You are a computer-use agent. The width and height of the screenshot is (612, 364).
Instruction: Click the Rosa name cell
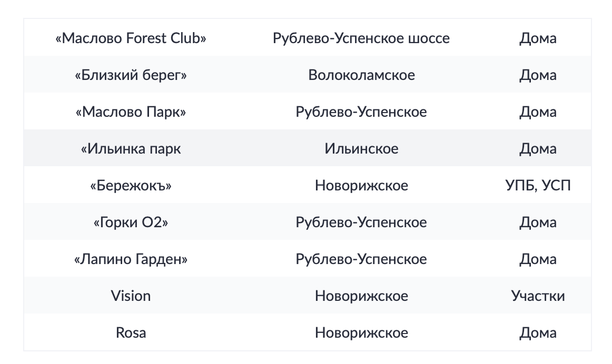(131, 333)
